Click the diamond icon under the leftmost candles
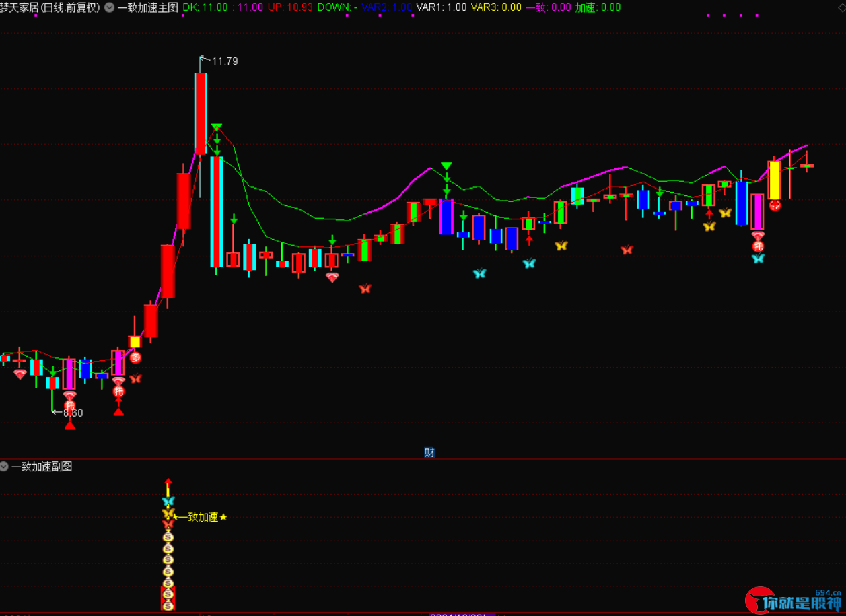This screenshot has height=616, width=846. click(x=20, y=374)
